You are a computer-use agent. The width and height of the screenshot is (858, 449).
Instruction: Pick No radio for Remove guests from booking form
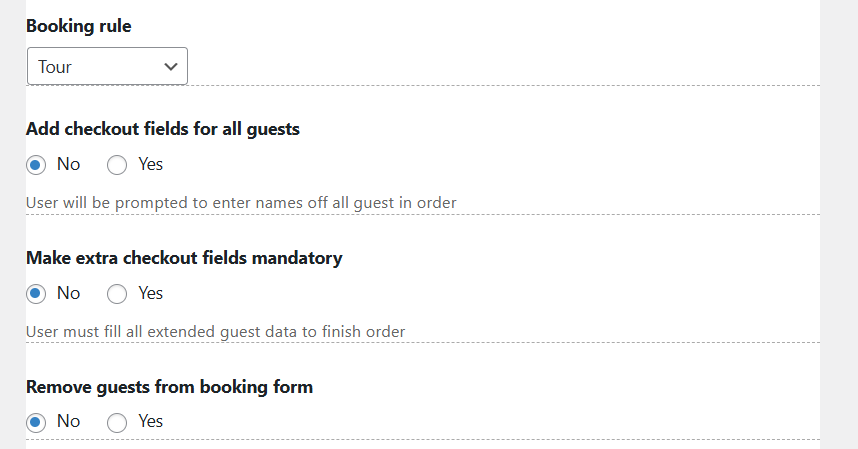pos(36,422)
